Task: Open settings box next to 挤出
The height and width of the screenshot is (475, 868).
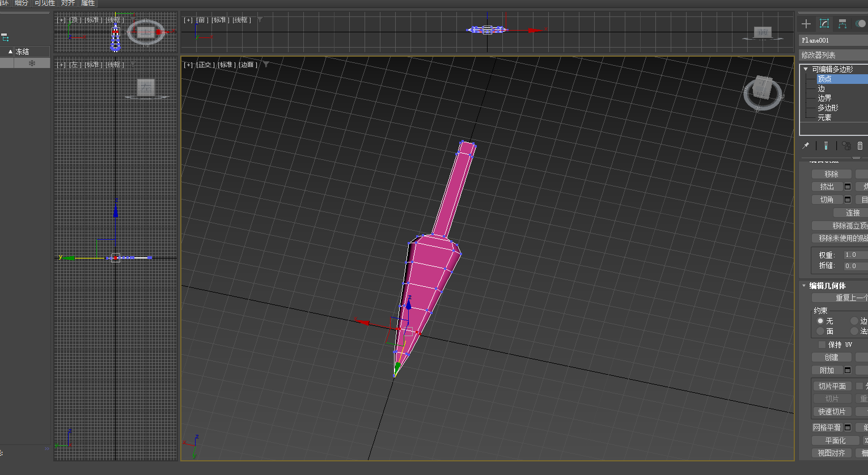Action: [x=848, y=186]
